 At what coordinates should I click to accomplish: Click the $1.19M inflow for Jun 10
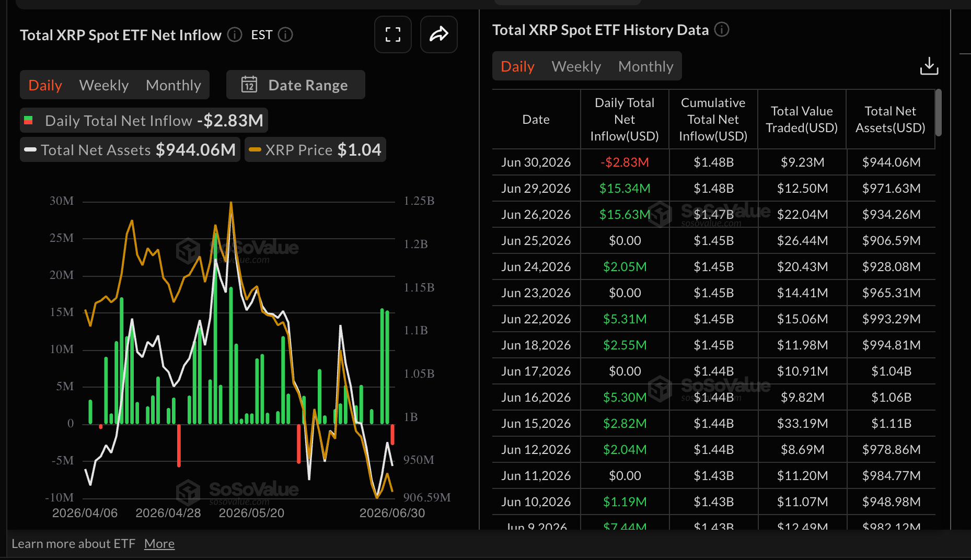pos(625,502)
